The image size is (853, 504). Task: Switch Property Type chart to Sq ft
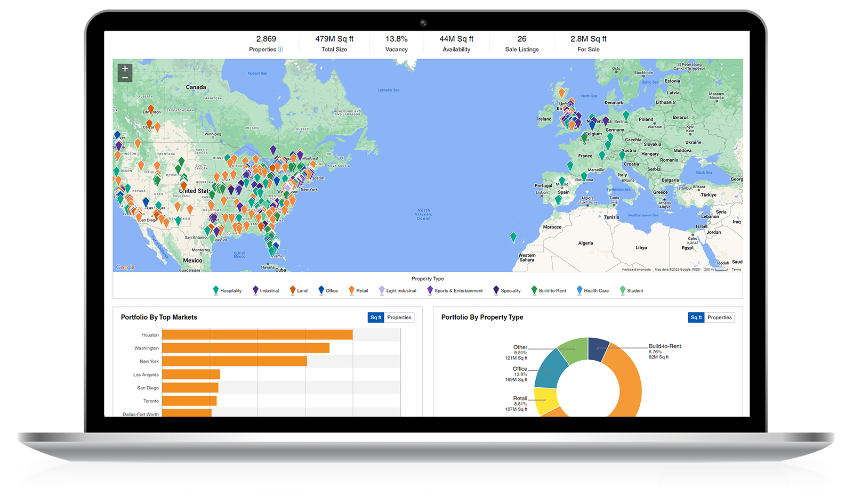click(696, 318)
